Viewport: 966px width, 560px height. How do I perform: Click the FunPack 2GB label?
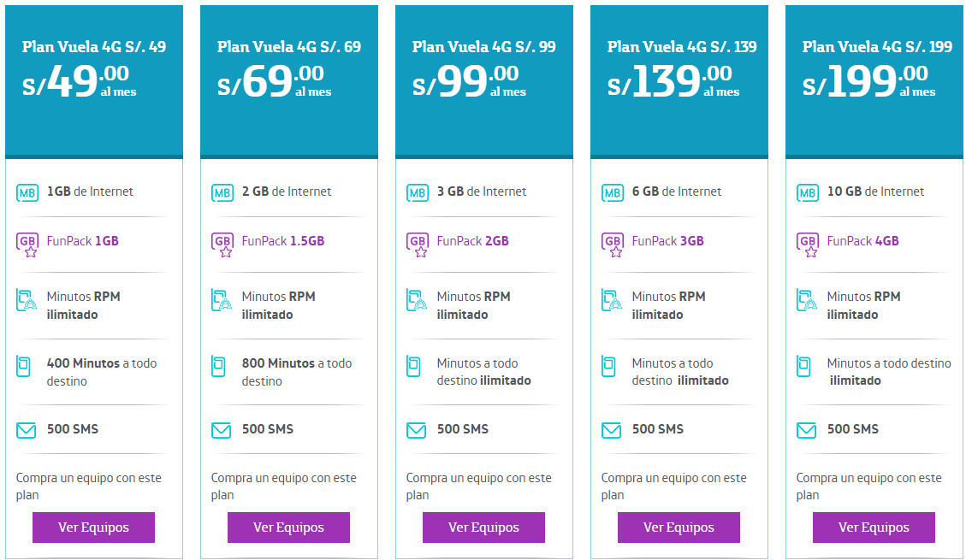point(472,241)
